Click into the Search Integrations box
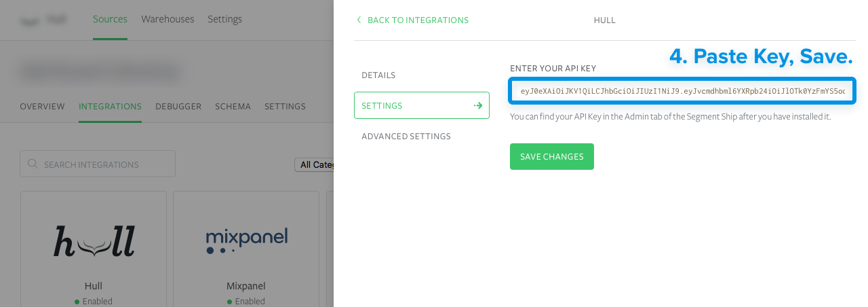868x307 pixels. pos(102,164)
